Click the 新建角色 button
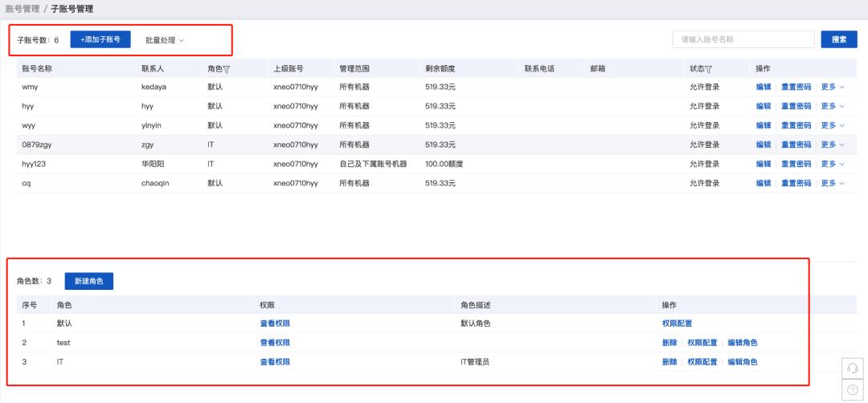Viewport: 868px width, 403px height. pyautogui.click(x=88, y=281)
